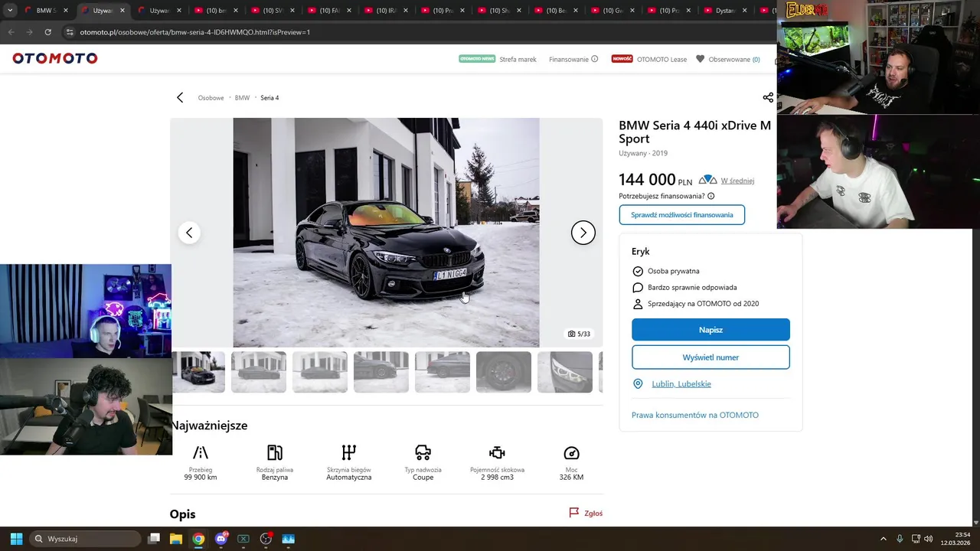Click the location pin icon near Lublin

point(638,383)
